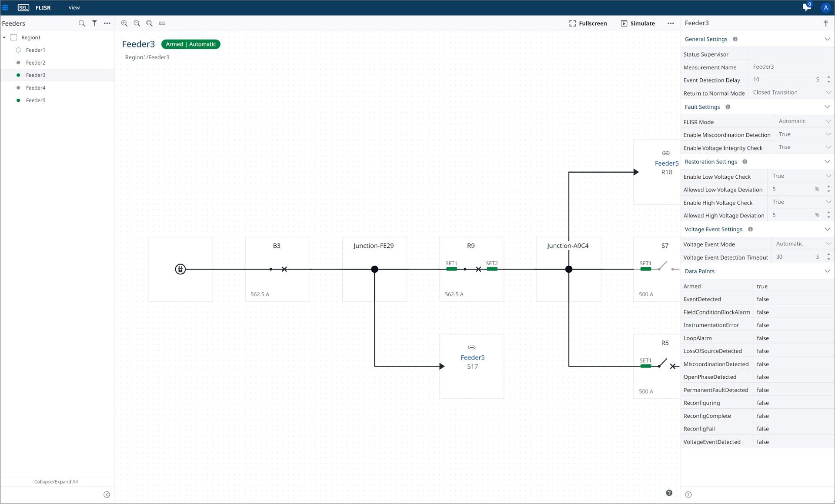The width and height of the screenshot is (835, 504).
Task: Increase Event Detection Delay stepper
Action: [828, 77]
